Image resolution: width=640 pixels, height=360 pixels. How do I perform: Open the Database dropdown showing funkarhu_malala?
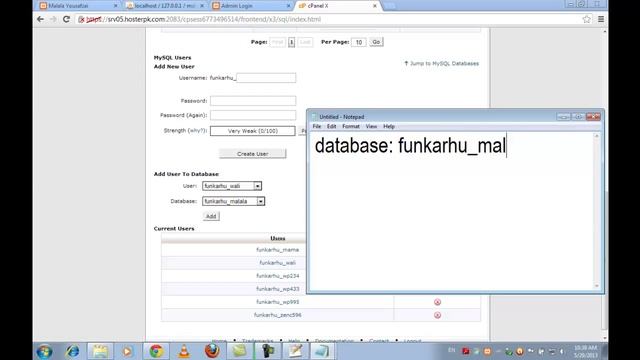[233, 201]
